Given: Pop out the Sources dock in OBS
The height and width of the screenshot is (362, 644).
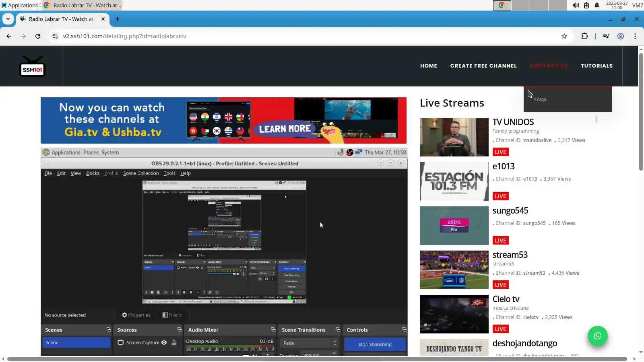Looking at the screenshot, I should (x=180, y=330).
